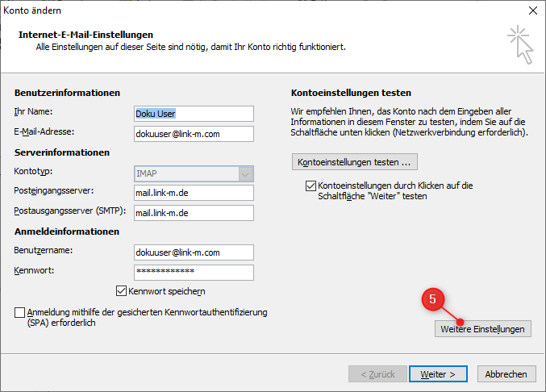Screen dimensions: 546x392
Task: Click the Benutzername text box
Action: [194, 252]
